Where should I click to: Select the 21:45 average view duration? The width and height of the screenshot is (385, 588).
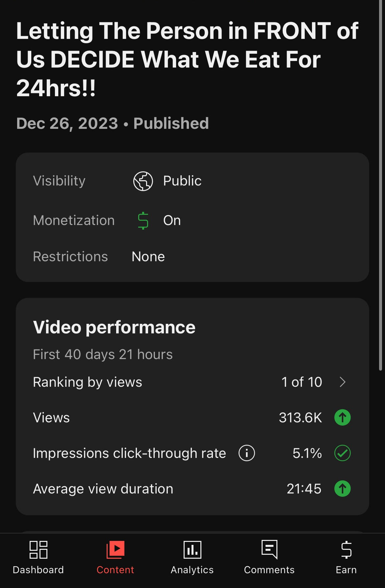tap(304, 489)
